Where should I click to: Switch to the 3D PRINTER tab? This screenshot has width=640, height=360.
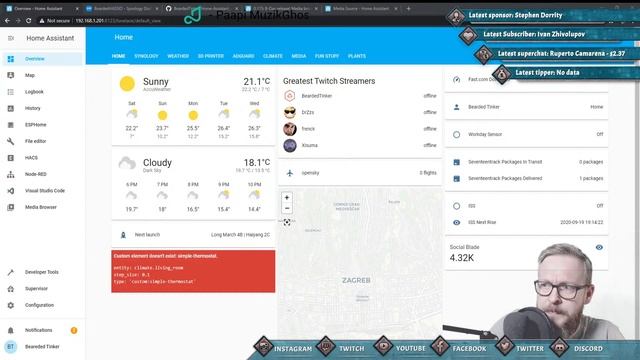point(211,56)
